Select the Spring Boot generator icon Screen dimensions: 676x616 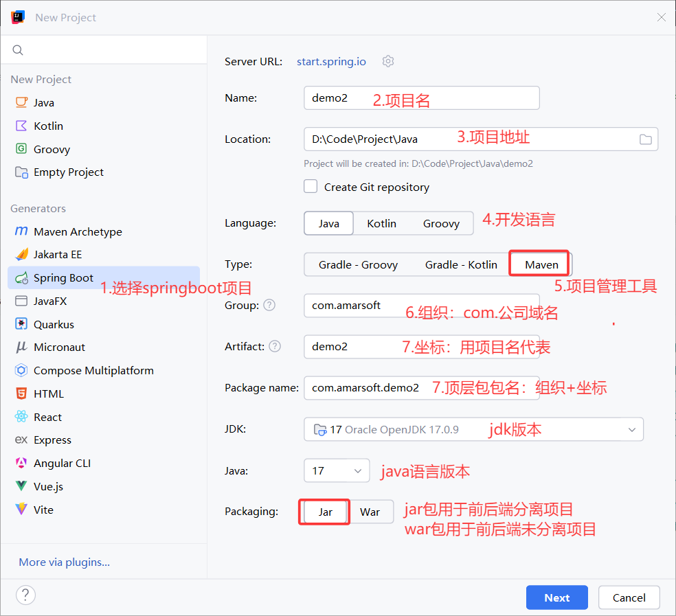[21, 278]
